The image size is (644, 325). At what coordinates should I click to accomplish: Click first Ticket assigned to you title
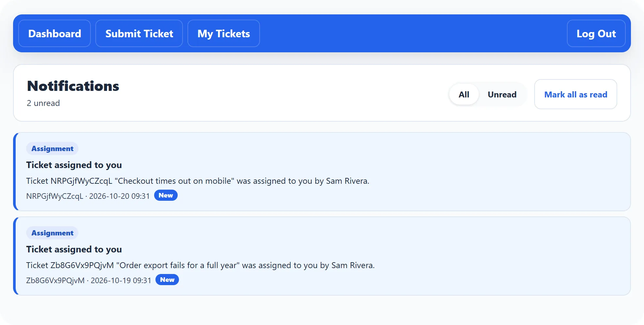click(x=74, y=165)
